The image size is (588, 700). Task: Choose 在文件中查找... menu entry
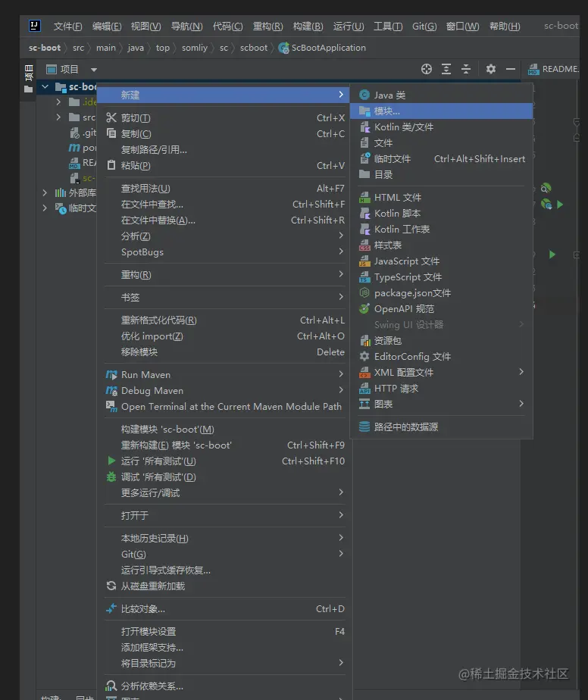225,204
